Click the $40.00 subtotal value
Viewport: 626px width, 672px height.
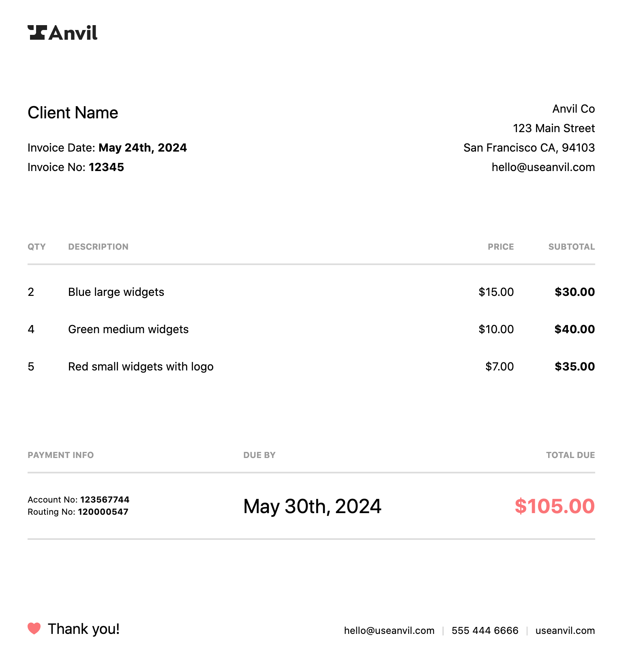pyautogui.click(x=575, y=330)
